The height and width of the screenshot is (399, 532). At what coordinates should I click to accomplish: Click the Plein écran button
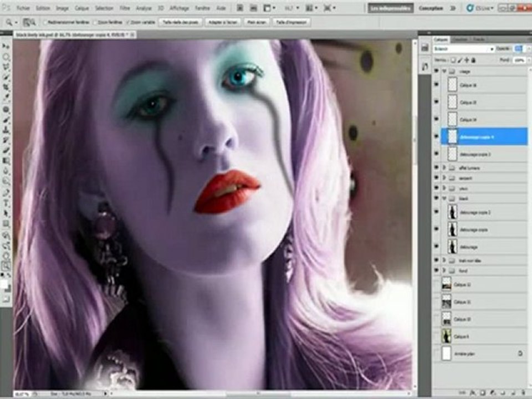pyautogui.click(x=257, y=22)
